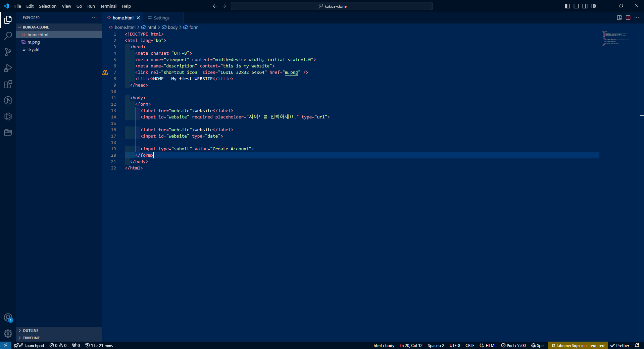Click the warning icon on line 7

click(x=105, y=72)
